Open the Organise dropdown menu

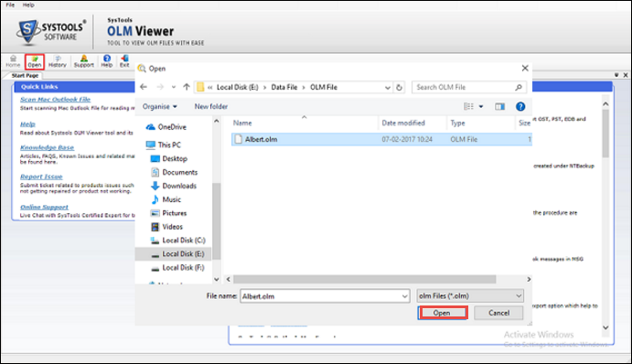click(x=160, y=106)
